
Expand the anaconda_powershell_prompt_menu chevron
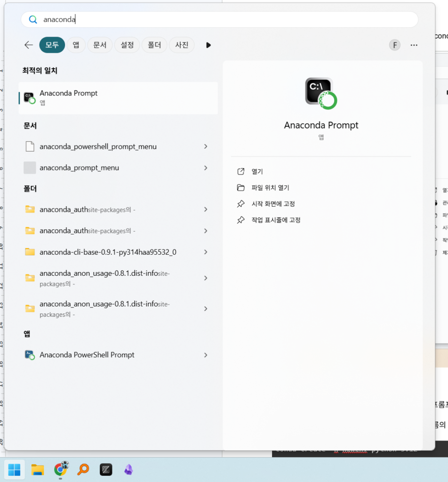[x=206, y=147]
